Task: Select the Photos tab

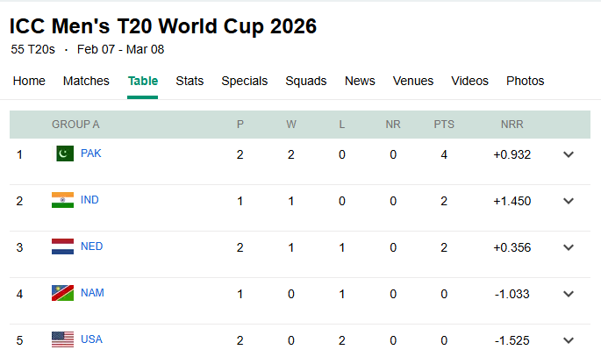Action: (x=525, y=81)
